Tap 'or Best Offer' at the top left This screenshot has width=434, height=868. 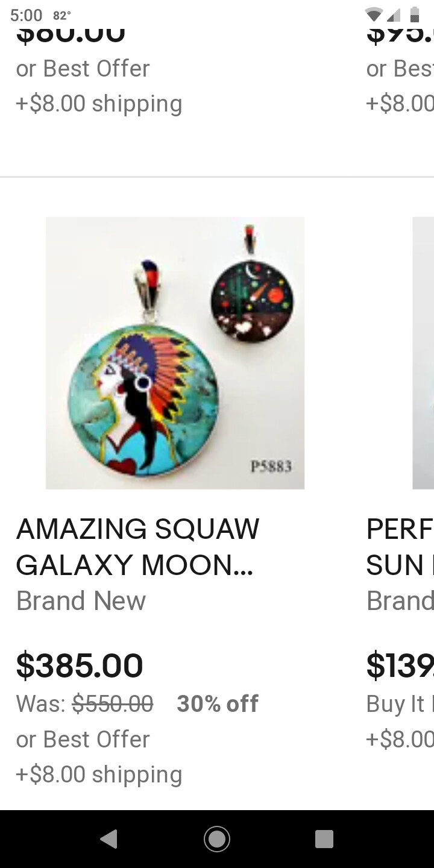click(83, 68)
